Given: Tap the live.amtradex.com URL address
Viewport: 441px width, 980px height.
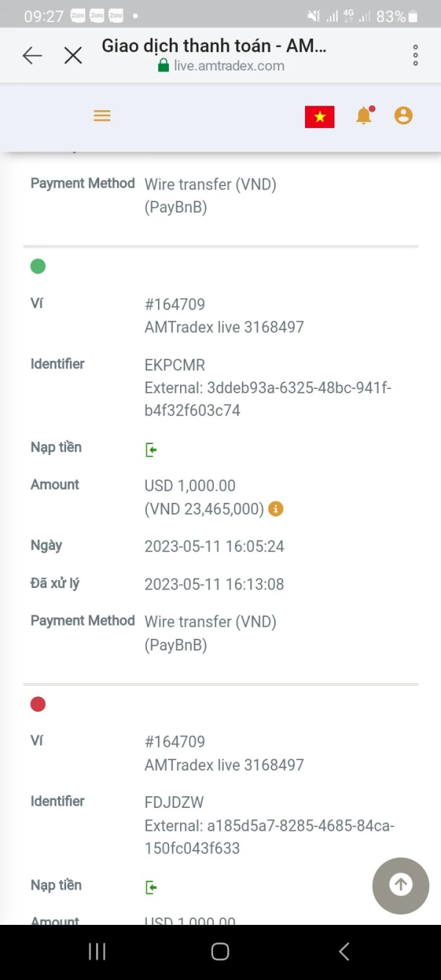Looking at the screenshot, I should [229, 66].
